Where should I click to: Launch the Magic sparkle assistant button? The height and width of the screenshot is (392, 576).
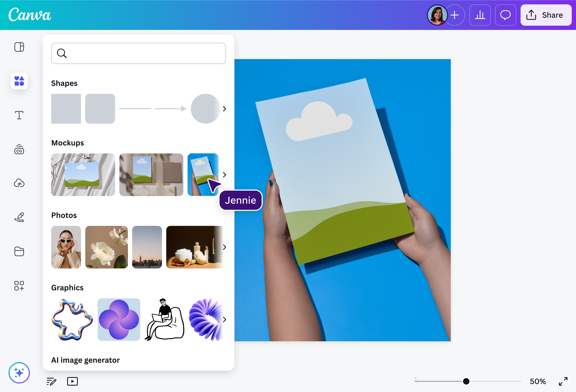19,373
